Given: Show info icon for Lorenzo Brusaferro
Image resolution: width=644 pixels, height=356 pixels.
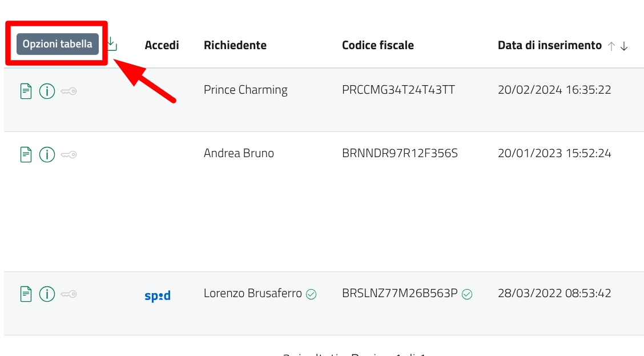Looking at the screenshot, I should [47, 294].
